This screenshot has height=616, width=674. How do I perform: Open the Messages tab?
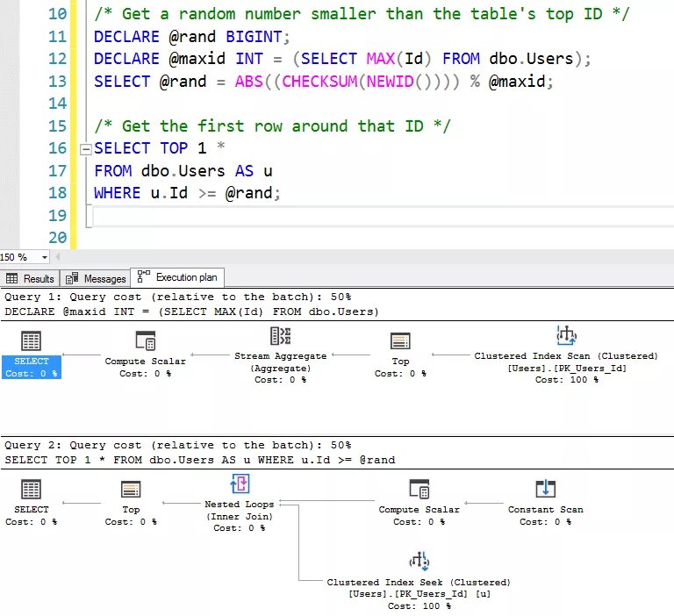tap(96, 278)
